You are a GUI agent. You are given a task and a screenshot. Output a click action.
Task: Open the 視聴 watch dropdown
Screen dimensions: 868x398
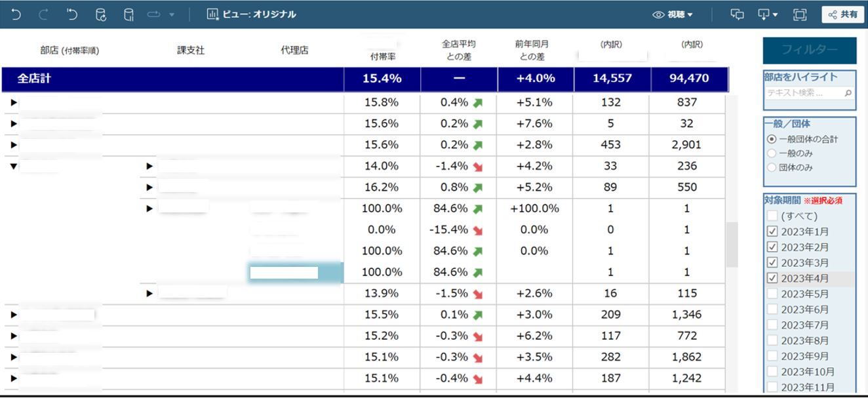673,14
